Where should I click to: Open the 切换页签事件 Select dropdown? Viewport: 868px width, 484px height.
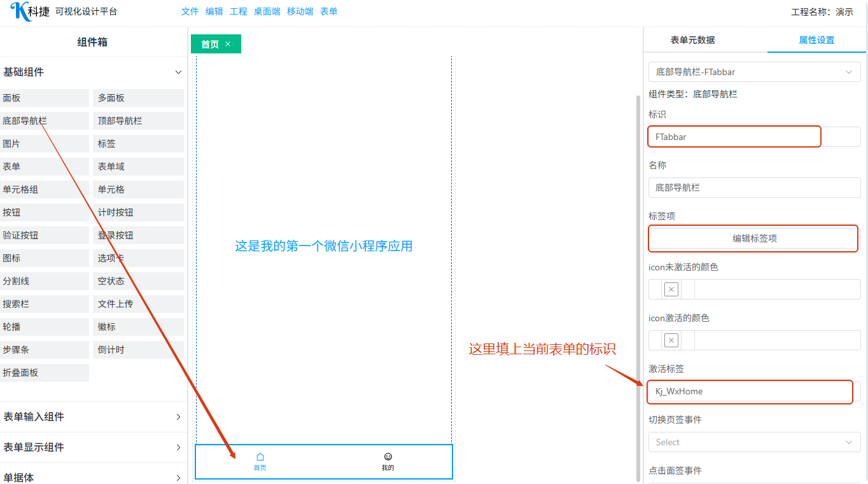pos(754,442)
